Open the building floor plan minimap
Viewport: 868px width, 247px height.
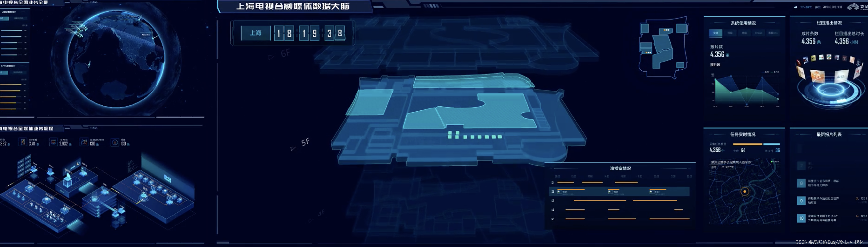663,47
